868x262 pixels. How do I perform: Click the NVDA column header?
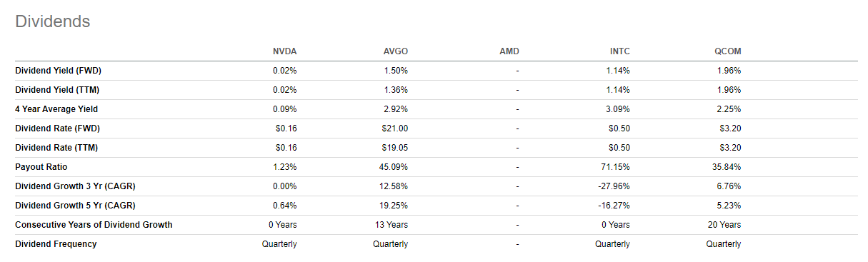point(284,51)
